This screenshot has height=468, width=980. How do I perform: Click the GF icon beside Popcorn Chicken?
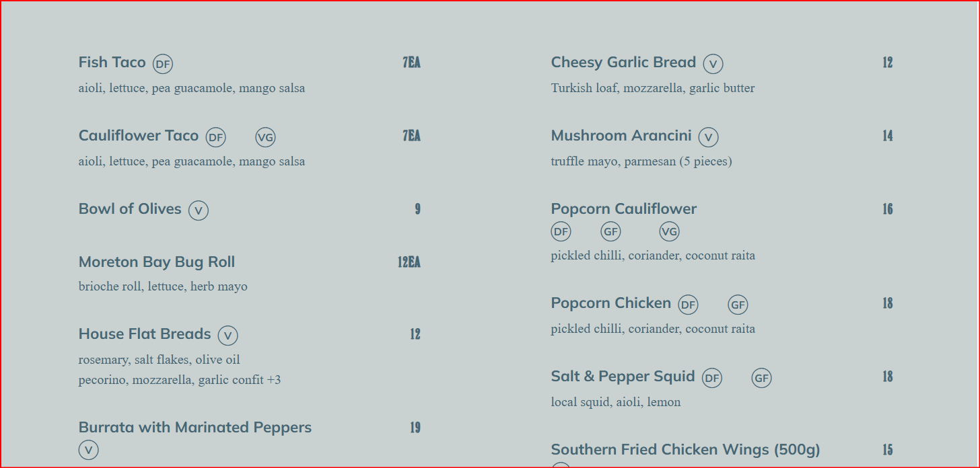pyautogui.click(x=738, y=305)
